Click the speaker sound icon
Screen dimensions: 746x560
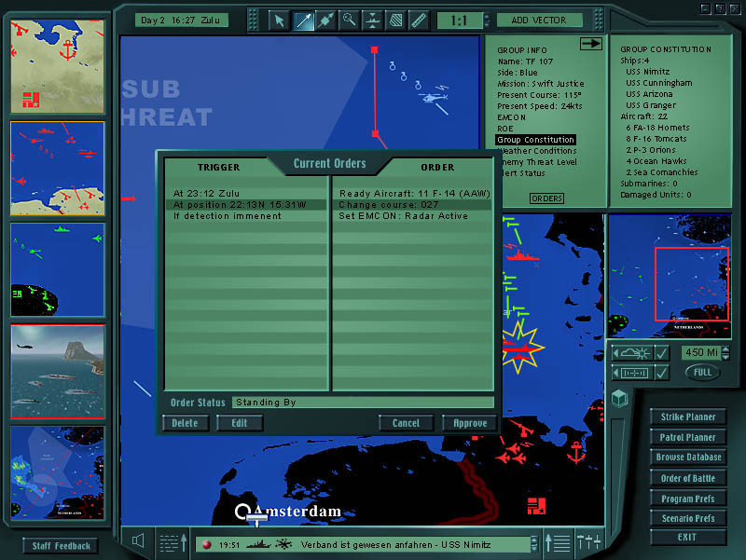click(x=138, y=540)
